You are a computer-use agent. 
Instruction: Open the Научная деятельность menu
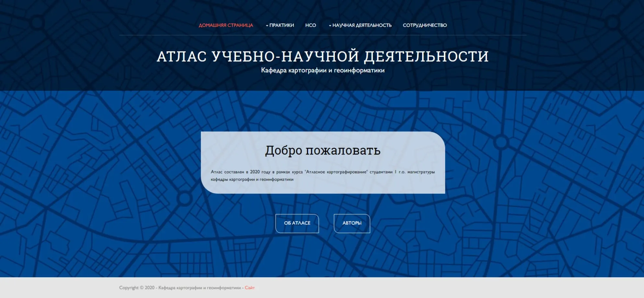[362, 25]
